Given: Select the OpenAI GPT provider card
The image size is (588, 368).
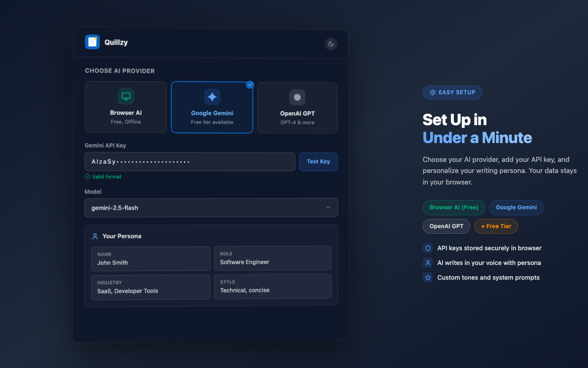Looking at the screenshot, I should pos(297,108).
